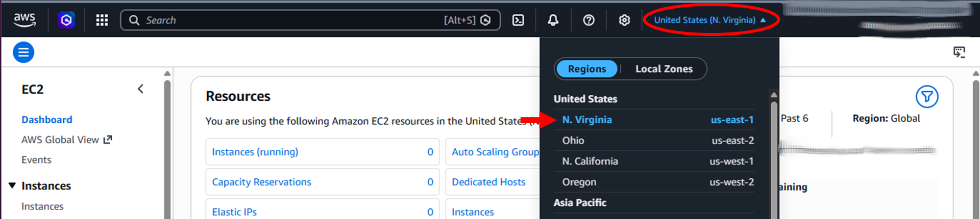Click the 'Region: Global' label
The image size is (980, 219).
[x=886, y=118]
